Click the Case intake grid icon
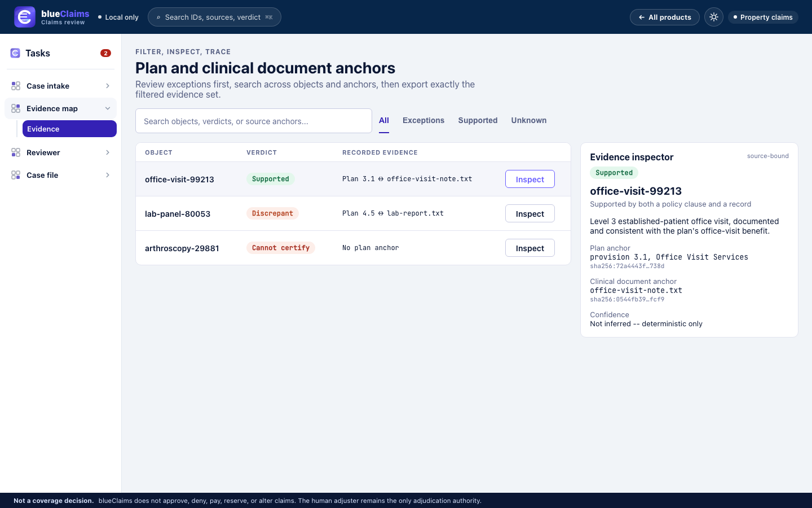This screenshot has width=812, height=508. pyautogui.click(x=16, y=86)
